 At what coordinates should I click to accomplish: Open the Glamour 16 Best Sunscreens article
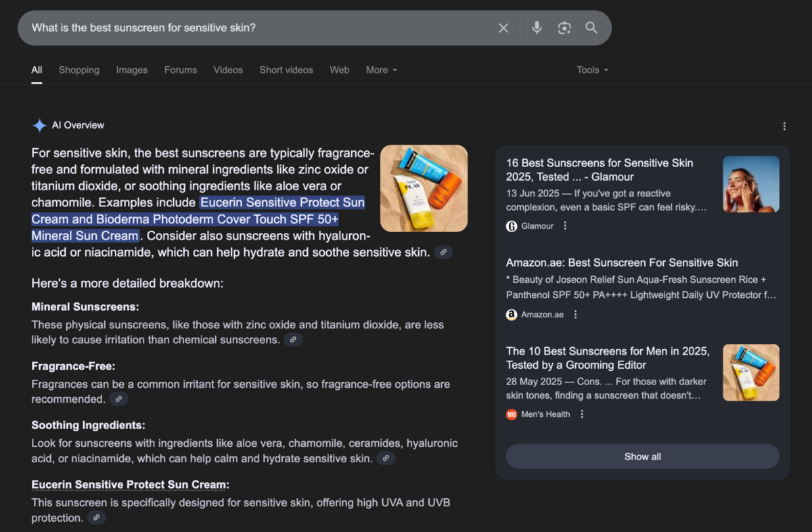point(600,169)
